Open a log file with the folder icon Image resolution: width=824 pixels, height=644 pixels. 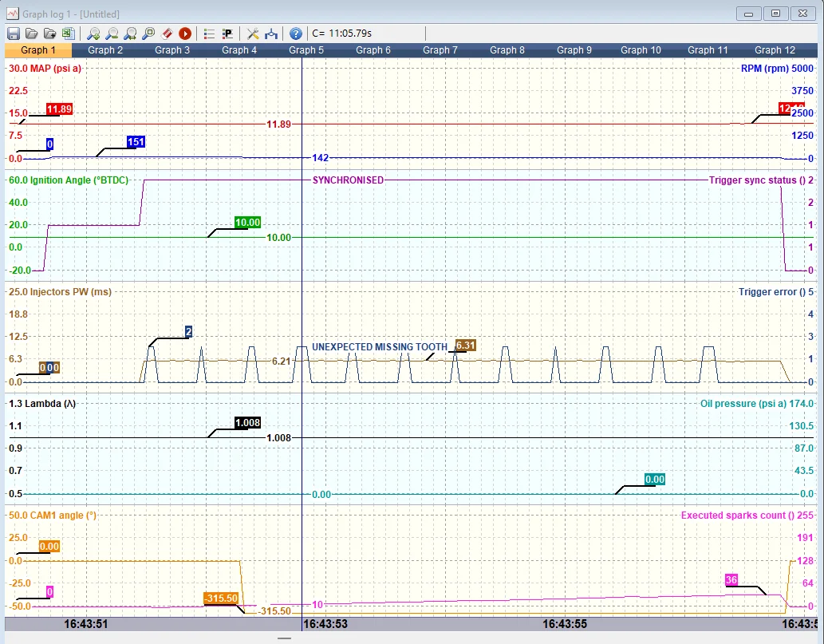tap(31, 34)
